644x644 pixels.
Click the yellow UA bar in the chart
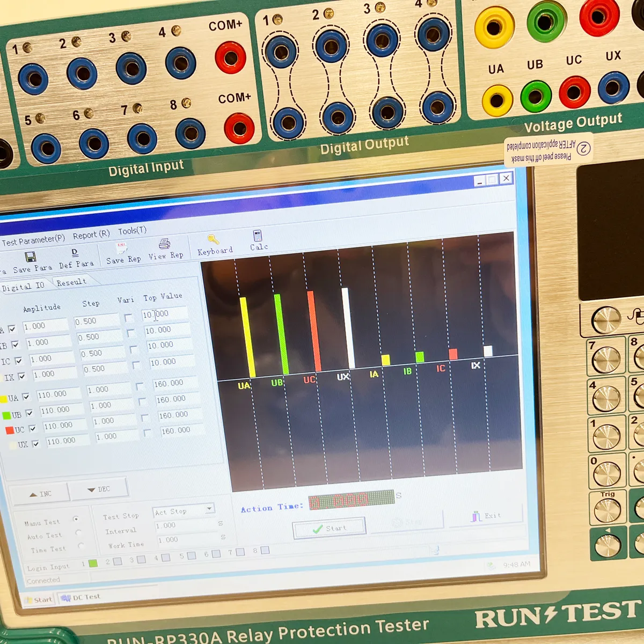point(247,337)
